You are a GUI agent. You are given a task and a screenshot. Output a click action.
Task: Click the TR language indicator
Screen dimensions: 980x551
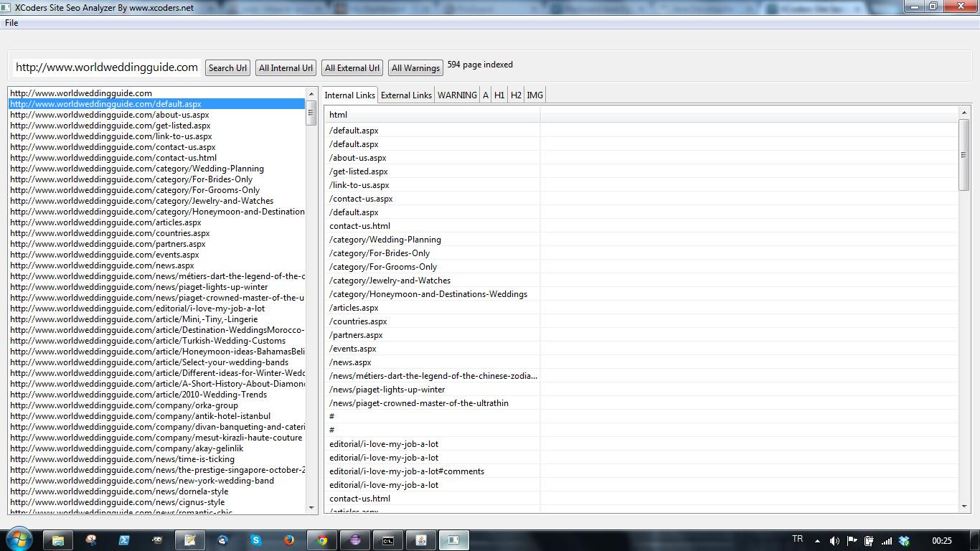coord(798,539)
